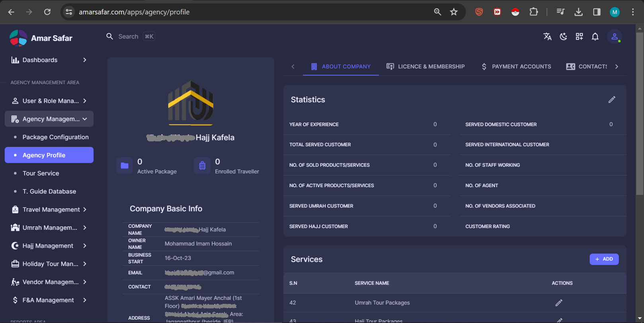
Task: Switch to About Company tab
Action: [x=341, y=67]
